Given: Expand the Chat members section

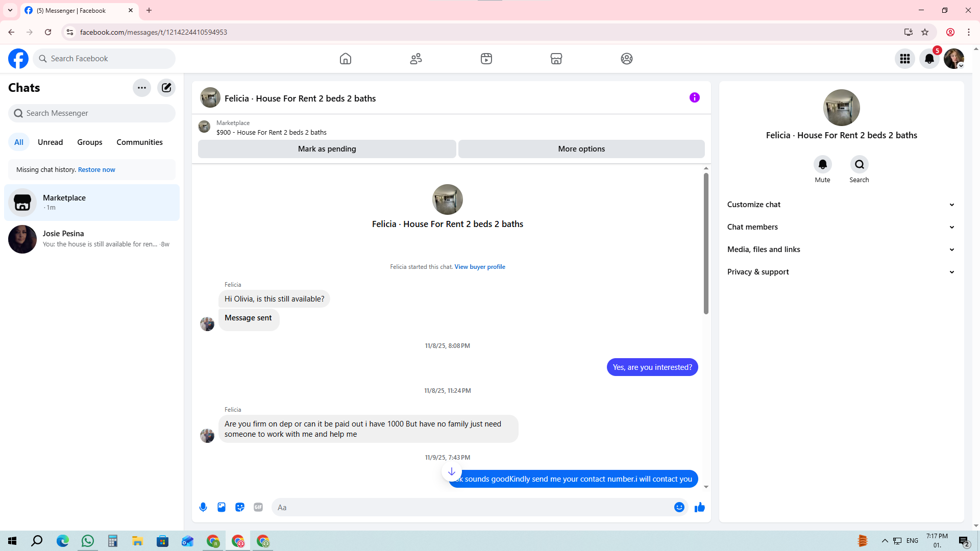Looking at the screenshot, I should 841,227.
